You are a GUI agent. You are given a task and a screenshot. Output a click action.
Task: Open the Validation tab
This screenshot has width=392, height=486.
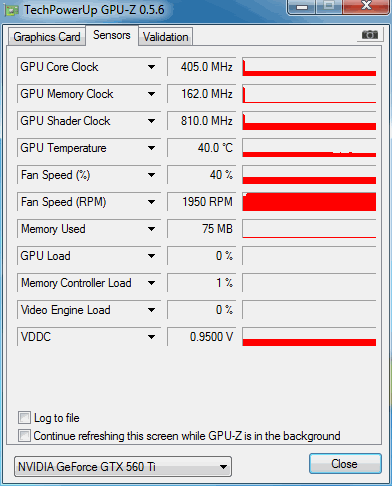click(x=166, y=37)
